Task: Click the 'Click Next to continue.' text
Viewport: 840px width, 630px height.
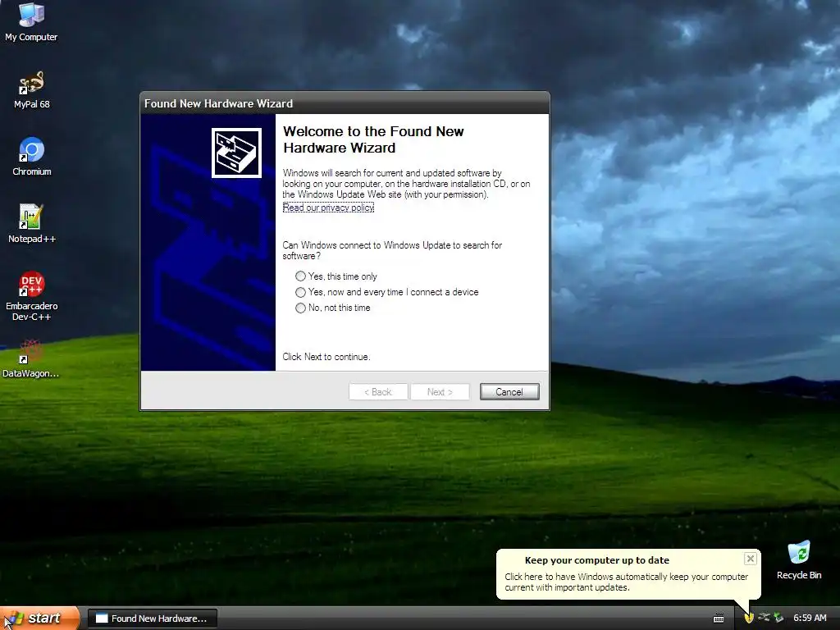Action: pos(326,357)
